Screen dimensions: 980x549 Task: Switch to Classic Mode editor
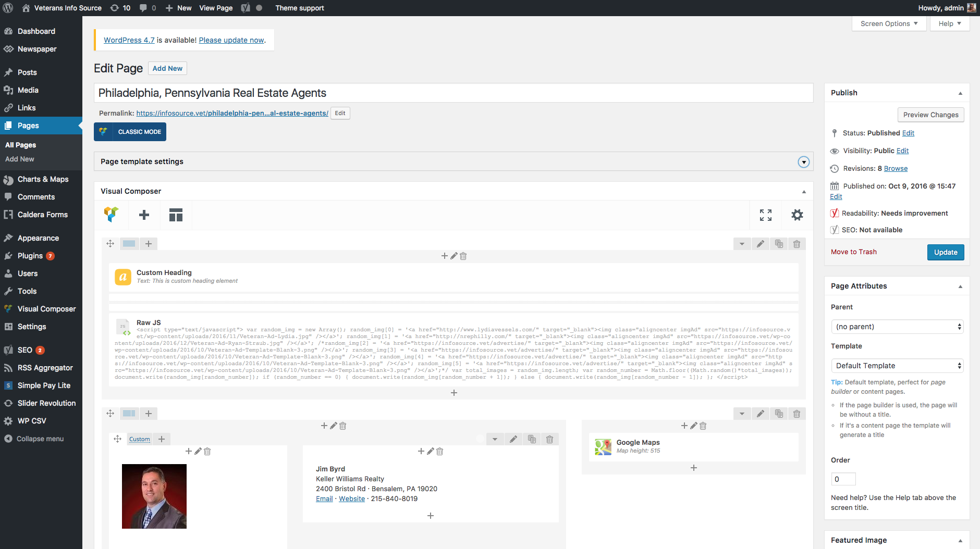pos(130,132)
